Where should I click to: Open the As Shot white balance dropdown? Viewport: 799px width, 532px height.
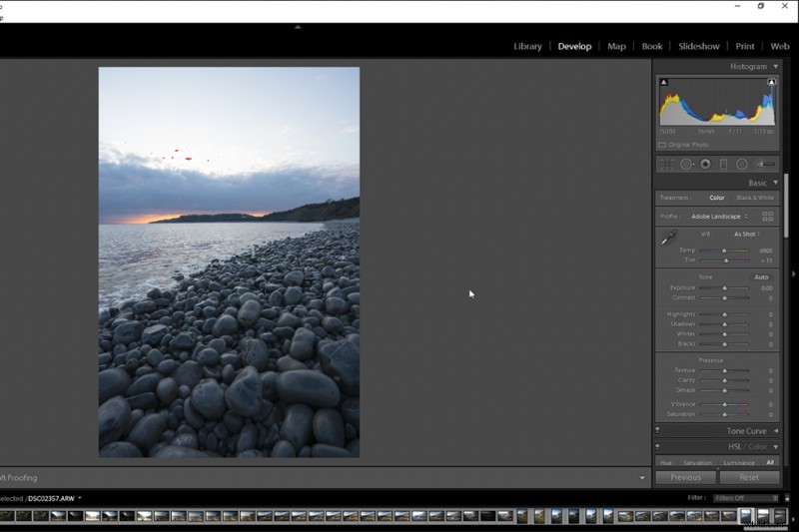pyautogui.click(x=746, y=235)
